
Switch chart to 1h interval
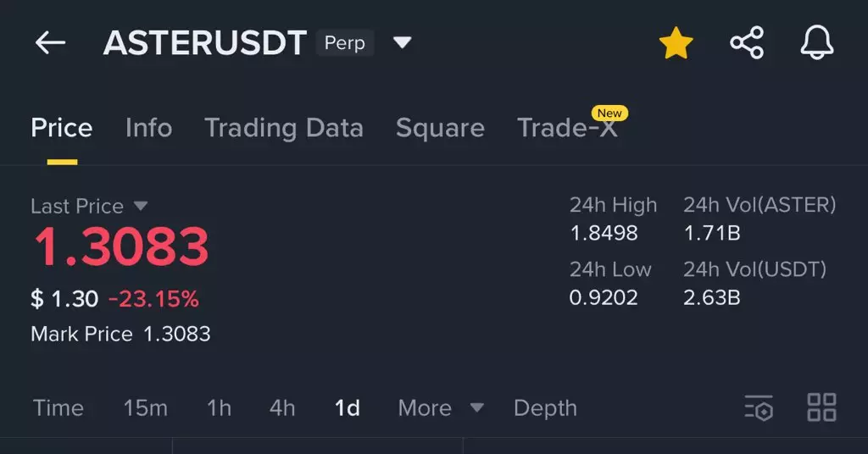[x=219, y=408]
